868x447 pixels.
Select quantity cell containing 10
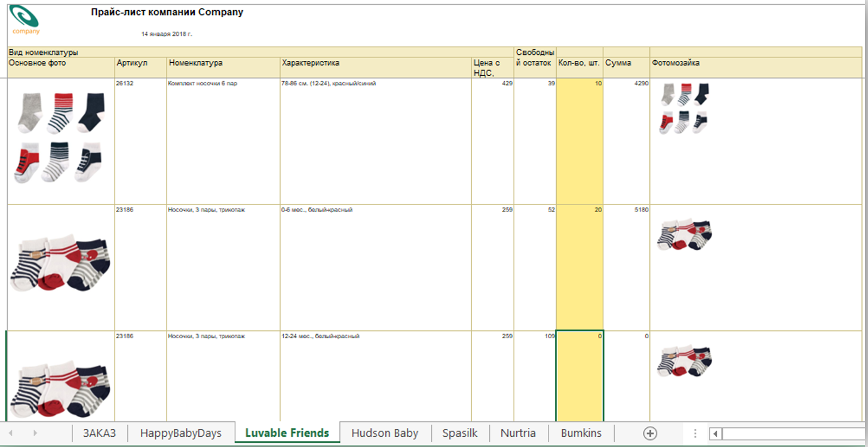[x=579, y=141]
